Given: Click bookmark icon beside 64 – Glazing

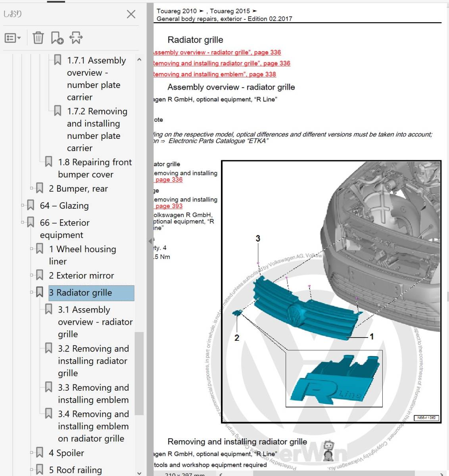Looking at the screenshot, I should click(x=31, y=205).
